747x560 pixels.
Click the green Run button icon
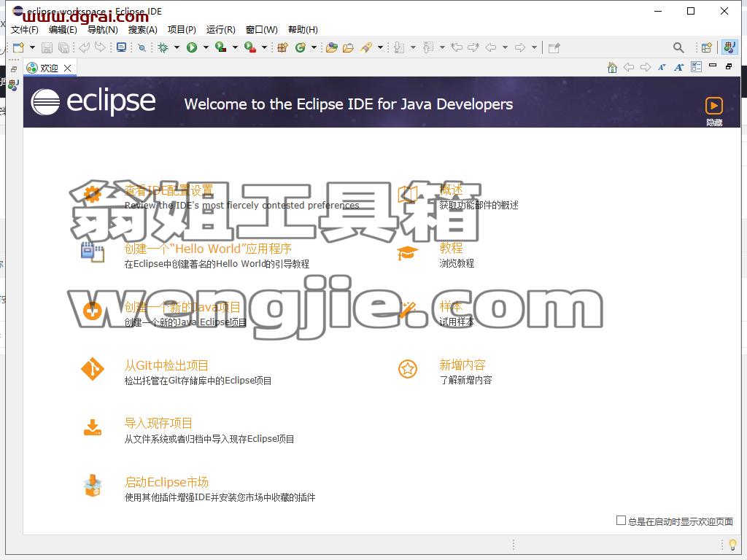192,47
